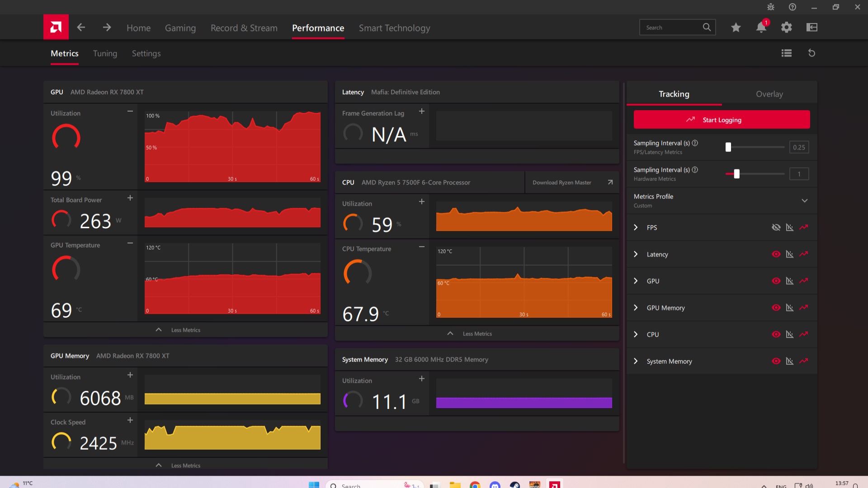Click the reset metrics icon
Viewport: 868px width, 488px height.
pos(811,53)
